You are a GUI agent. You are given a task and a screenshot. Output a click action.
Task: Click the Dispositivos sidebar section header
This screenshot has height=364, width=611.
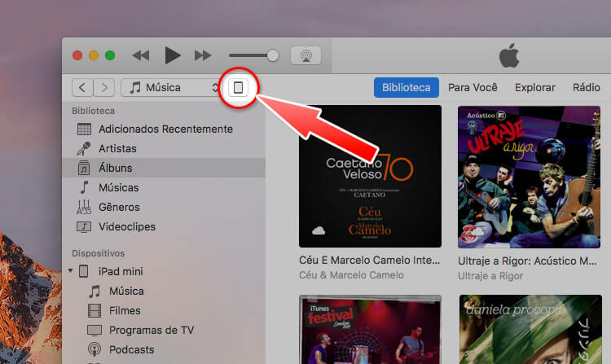(x=99, y=253)
